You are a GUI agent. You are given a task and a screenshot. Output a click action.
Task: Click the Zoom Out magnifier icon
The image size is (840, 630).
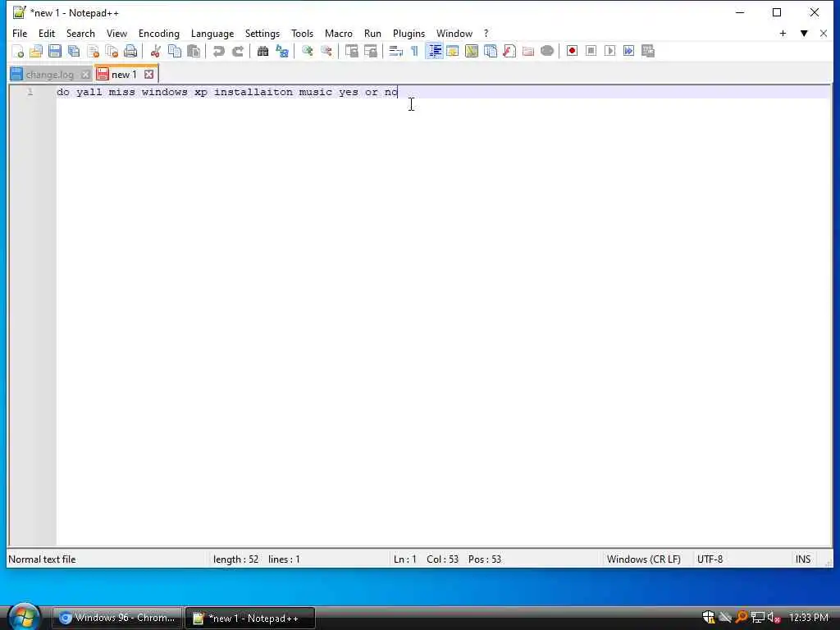(326, 51)
